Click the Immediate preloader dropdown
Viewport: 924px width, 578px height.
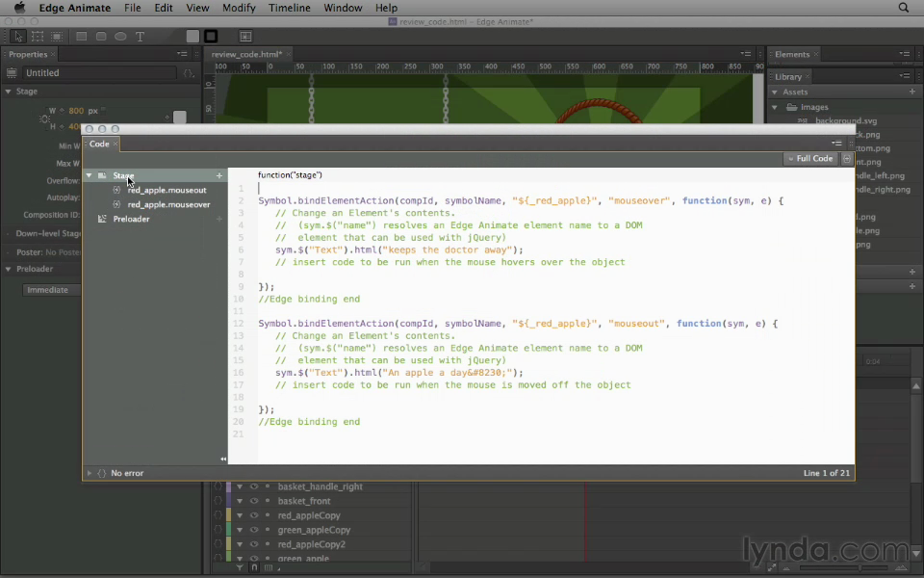tap(52, 290)
